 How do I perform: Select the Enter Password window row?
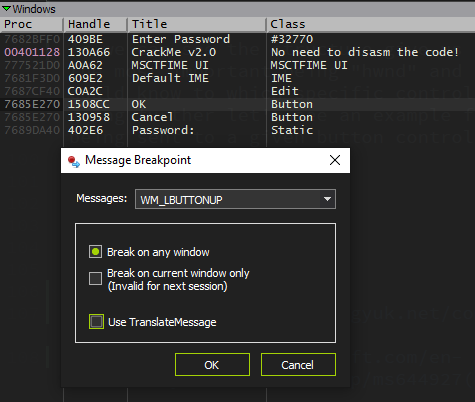pyautogui.click(x=237, y=39)
